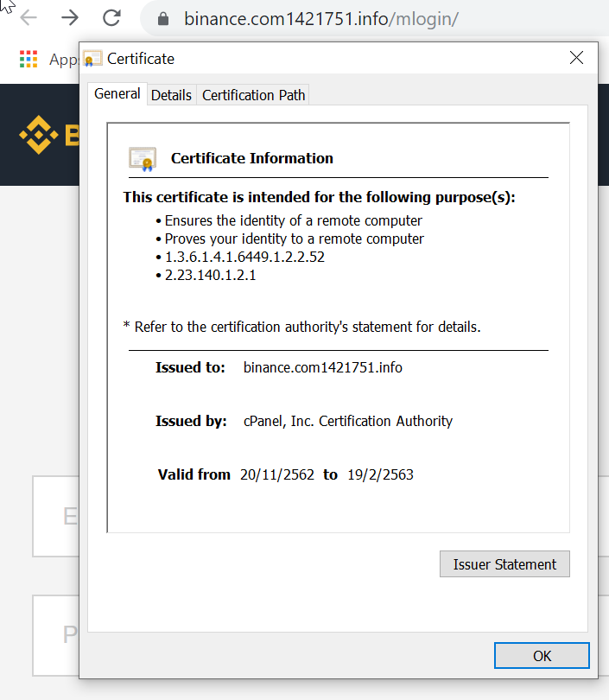This screenshot has width=609, height=700.
Task: Switch to the General tab
Action: coord(117,94)
